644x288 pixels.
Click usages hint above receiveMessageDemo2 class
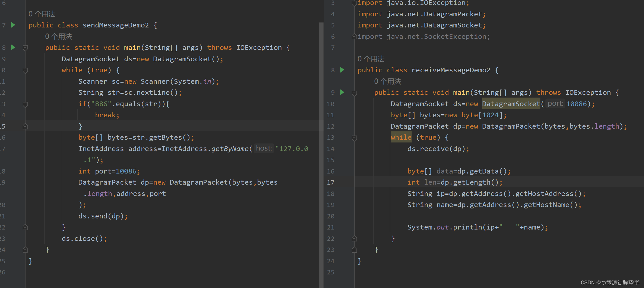371,59
